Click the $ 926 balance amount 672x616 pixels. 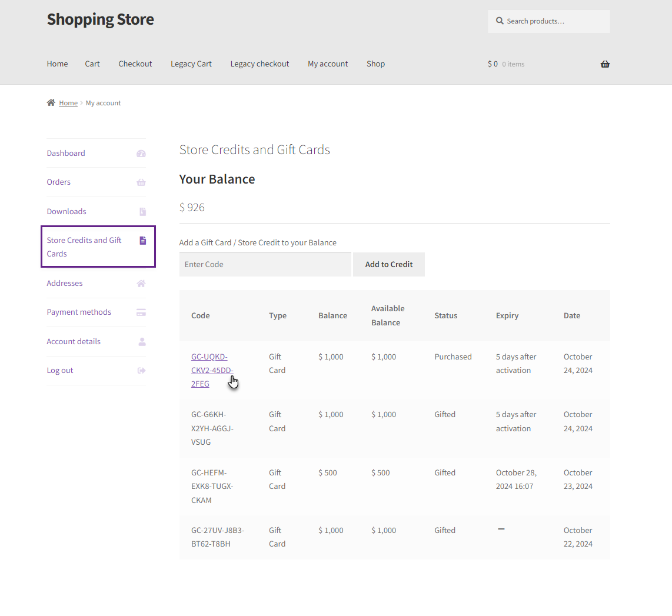coord(192,208)
